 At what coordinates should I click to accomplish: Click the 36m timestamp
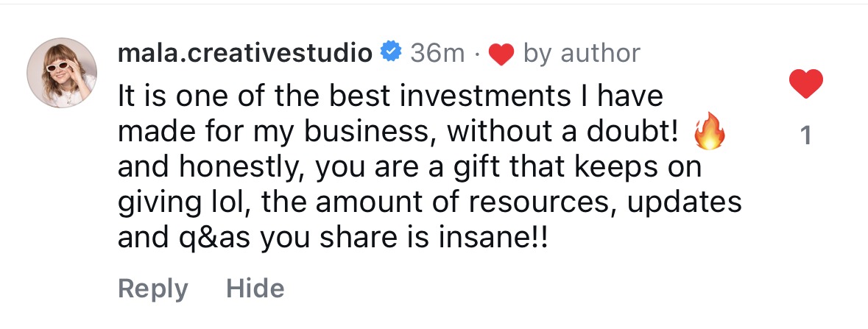tap(437, 53)
